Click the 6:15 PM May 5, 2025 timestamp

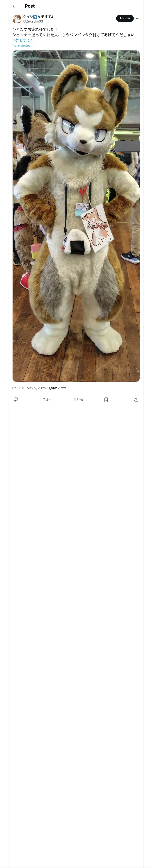click(29, 388)
